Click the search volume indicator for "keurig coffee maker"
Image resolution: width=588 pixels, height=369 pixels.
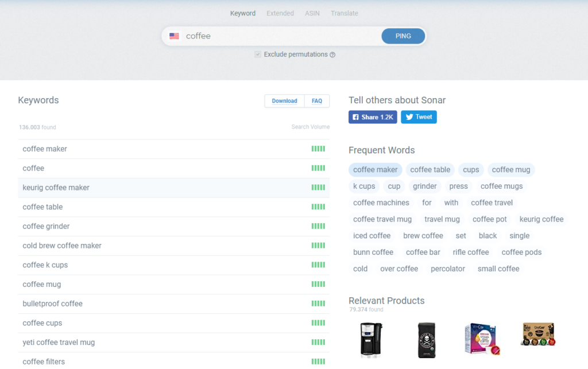319,187
